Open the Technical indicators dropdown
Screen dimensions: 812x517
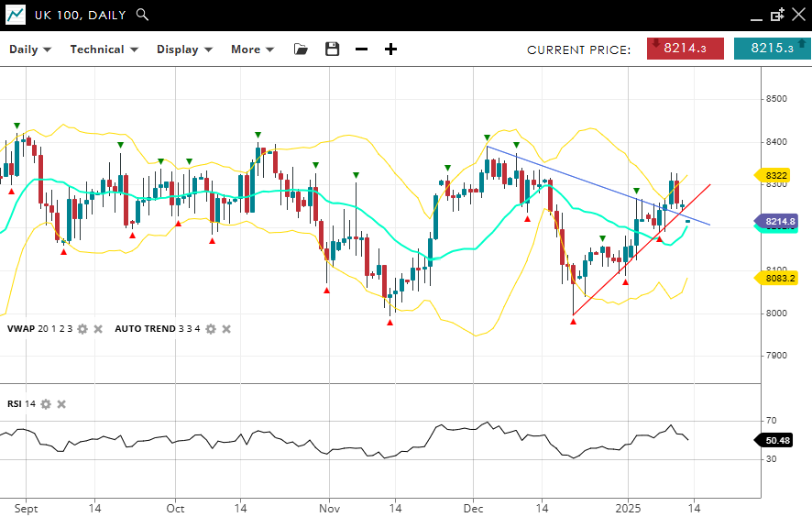(104, 49)
